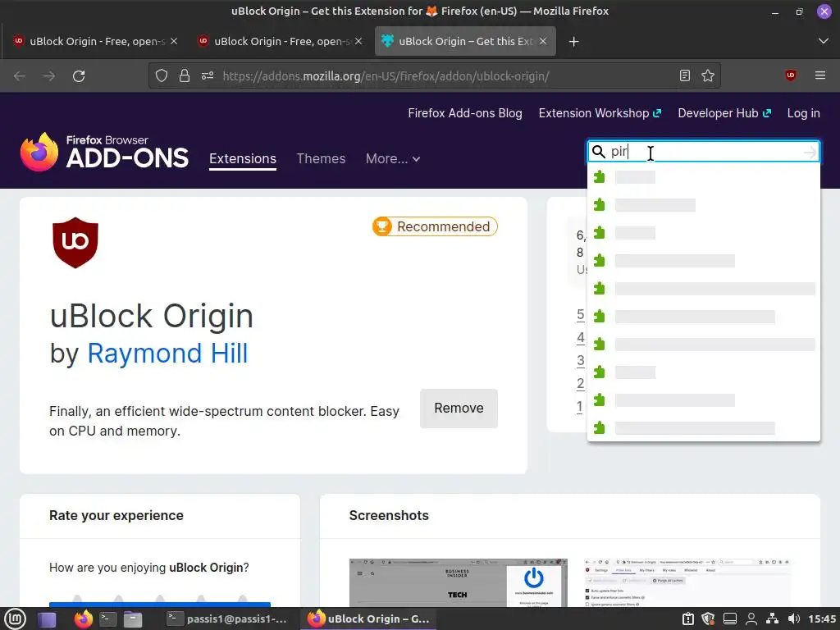This screenshot has width=840, height=630.
Task: Open 4-star reviews count link
Action: pos(580,337)
